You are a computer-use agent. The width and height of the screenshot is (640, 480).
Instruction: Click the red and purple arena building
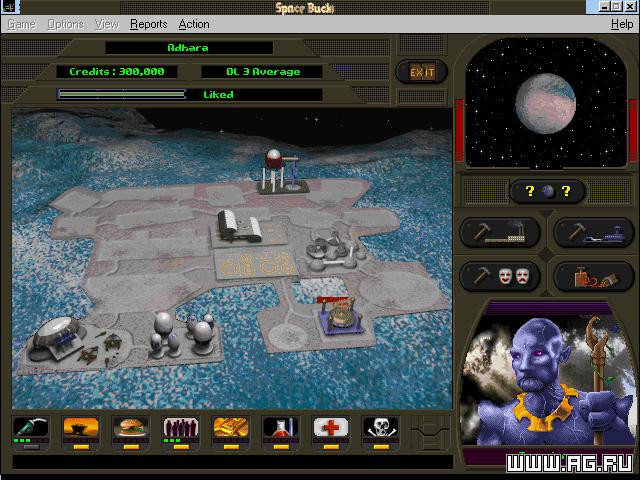click(340, 315)
